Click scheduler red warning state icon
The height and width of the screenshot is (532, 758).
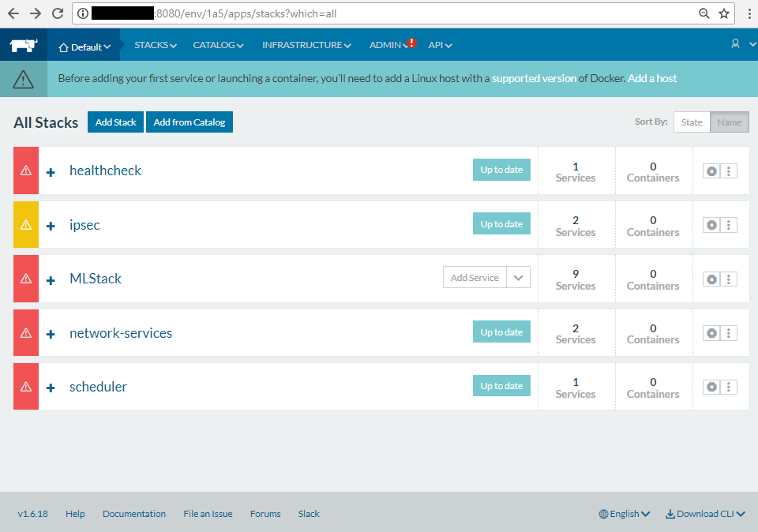point(26,387)
